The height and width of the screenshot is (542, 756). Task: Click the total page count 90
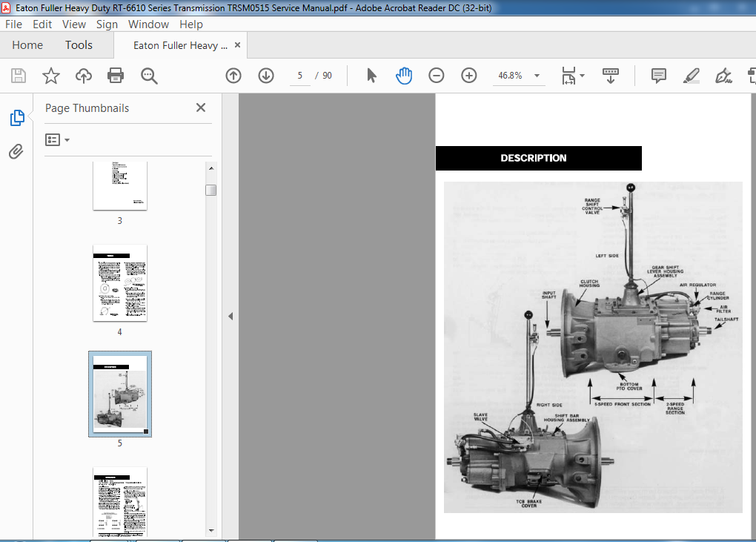328,76
